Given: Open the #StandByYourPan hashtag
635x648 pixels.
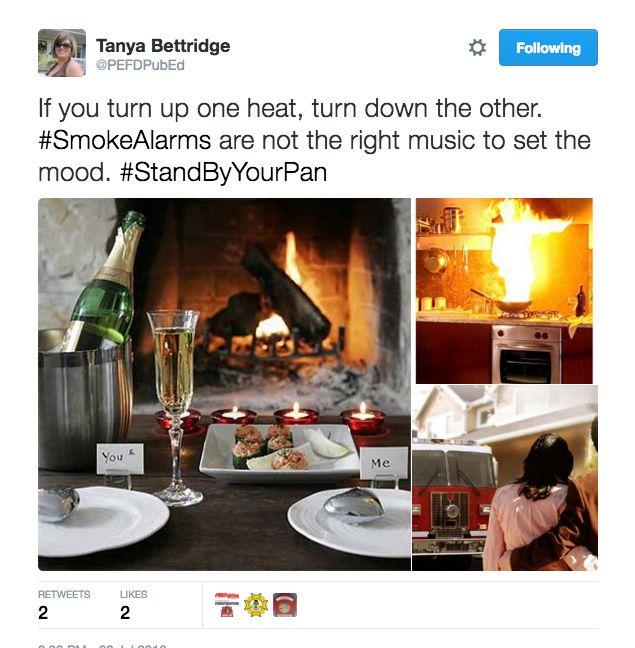Looking at the screenshot, I should (x=224, y=172).
